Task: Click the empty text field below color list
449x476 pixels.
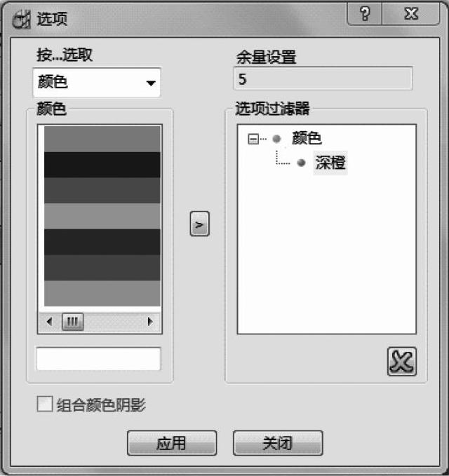Action: point(98,359)
